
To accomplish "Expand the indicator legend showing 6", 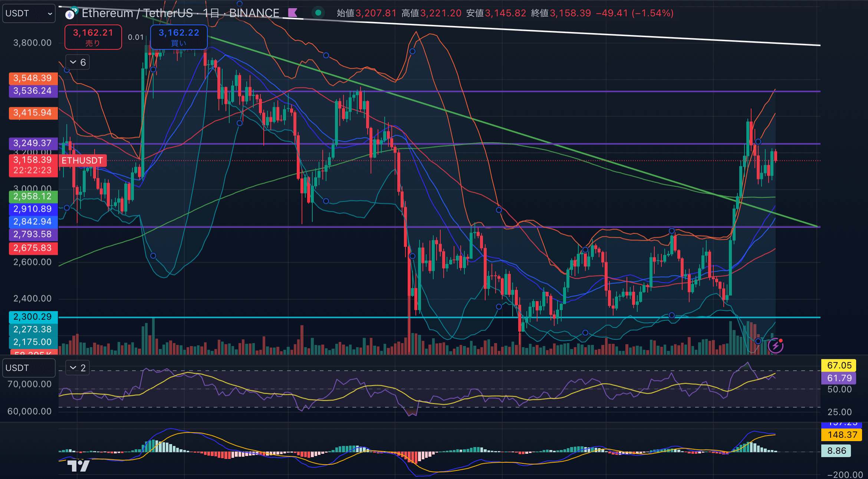I will 78,62.
